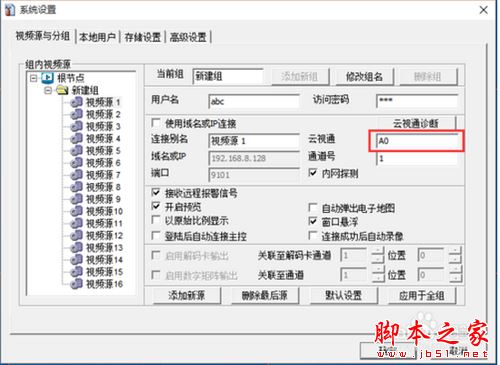Image resolution: width=500 pixels, height=365 pixels.
Task: Enable 连接成功后自动录像 checkbox
Action: [313, 236]
